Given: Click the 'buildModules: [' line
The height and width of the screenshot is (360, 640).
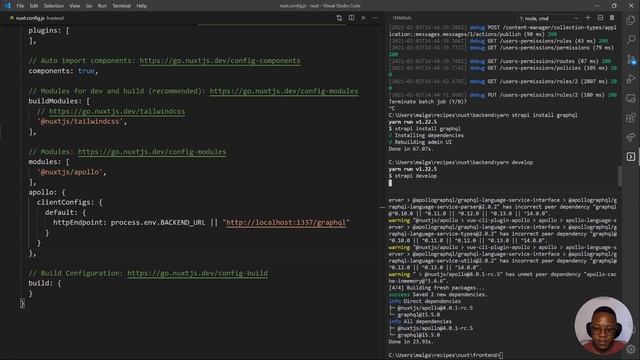Looking at the screenshot, I should (59, 101).
